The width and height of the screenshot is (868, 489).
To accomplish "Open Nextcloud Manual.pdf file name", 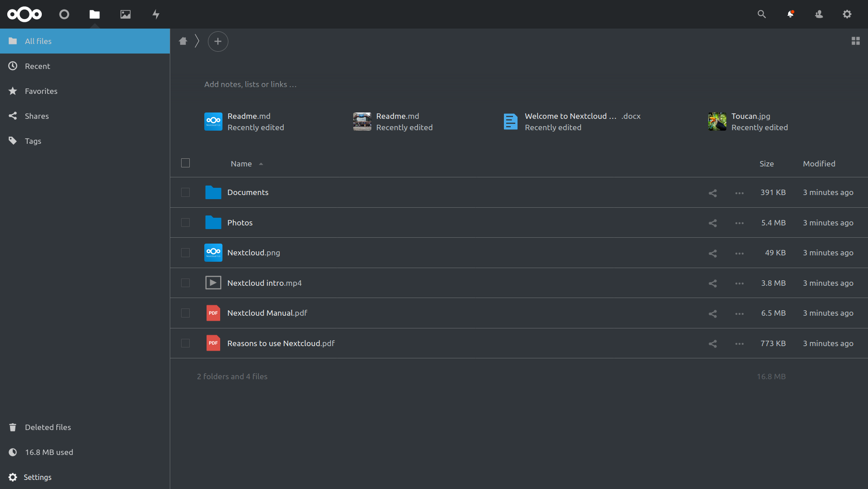I will tap(267, 313).
